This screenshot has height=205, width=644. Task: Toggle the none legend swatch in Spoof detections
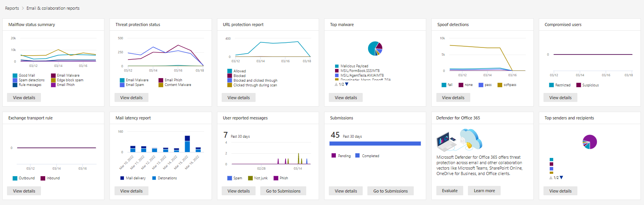click(461, 85)
